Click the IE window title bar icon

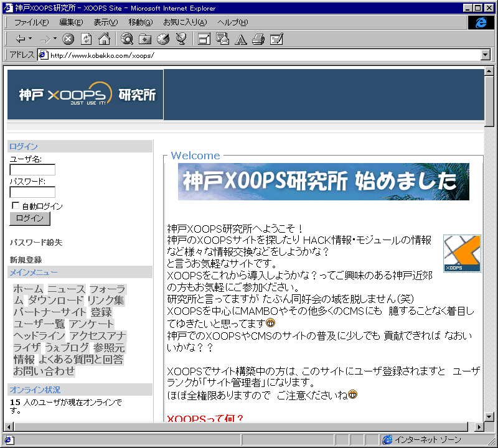8,7
